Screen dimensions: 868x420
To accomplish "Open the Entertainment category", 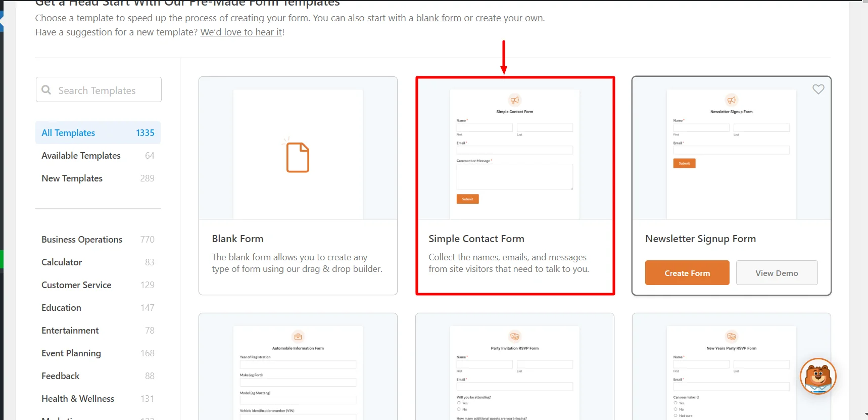I will (98, 330).
